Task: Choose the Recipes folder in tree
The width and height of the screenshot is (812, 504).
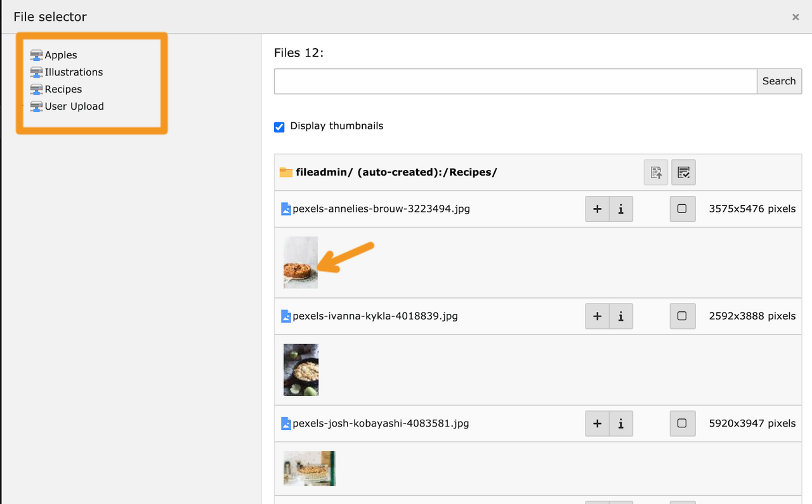Action: pos(63,89)
